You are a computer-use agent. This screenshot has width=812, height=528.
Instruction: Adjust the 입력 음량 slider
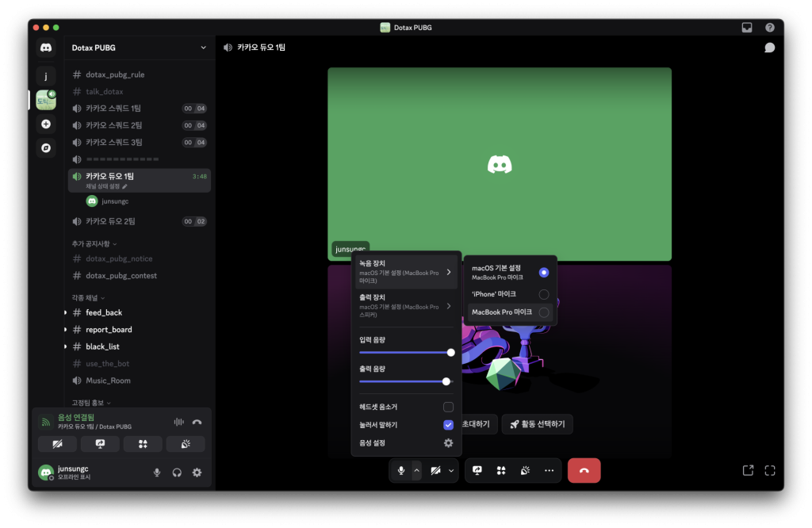[450, 353]
